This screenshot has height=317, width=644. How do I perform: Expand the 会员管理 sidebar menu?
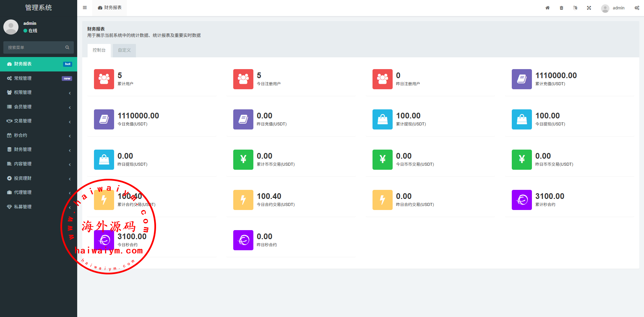[39, 107]
